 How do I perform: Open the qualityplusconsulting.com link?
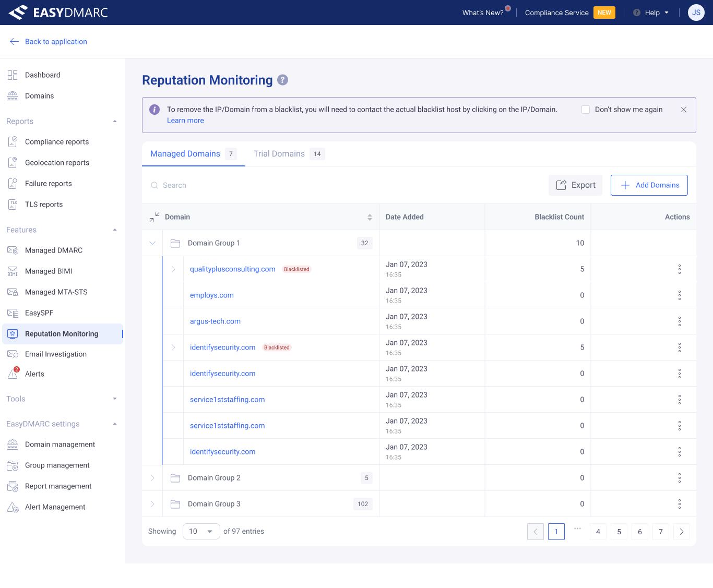coord(233,269)
